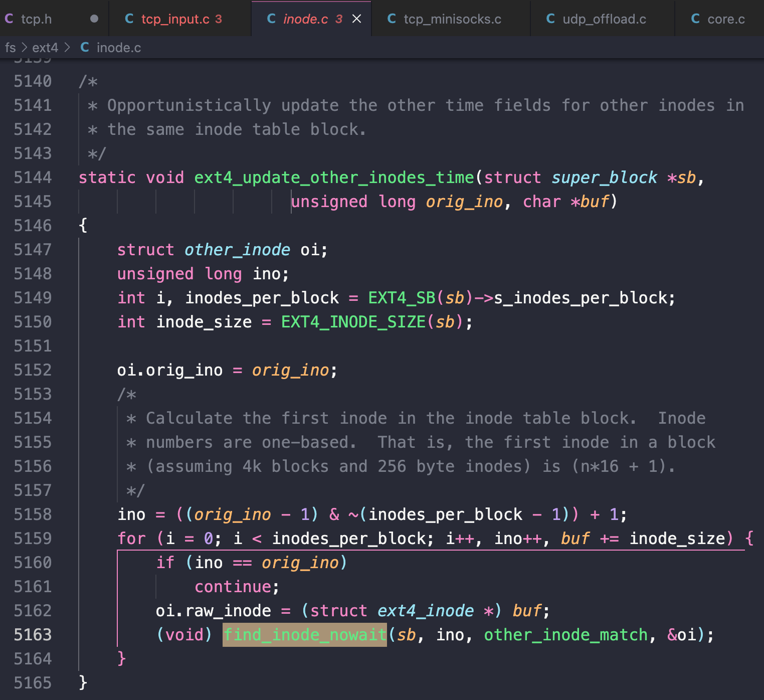Screen dimensions: 764x700
Task: Click the problem count badge on tcp_input.c tab
Action: click(x=219, y=19)
